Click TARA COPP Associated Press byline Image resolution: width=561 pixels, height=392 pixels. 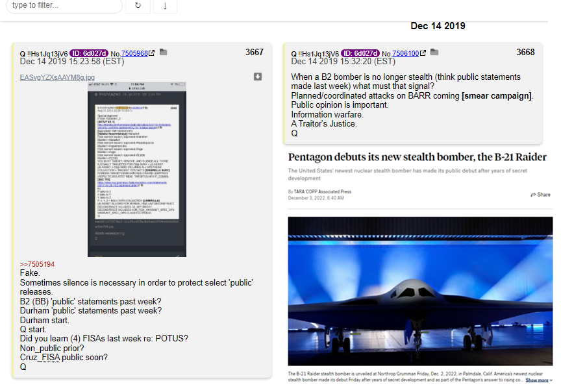point(322,191)
